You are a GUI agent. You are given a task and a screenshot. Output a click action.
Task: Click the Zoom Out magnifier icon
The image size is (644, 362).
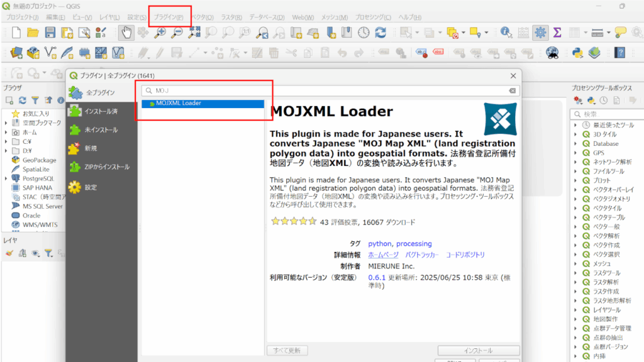click(177, 33)
